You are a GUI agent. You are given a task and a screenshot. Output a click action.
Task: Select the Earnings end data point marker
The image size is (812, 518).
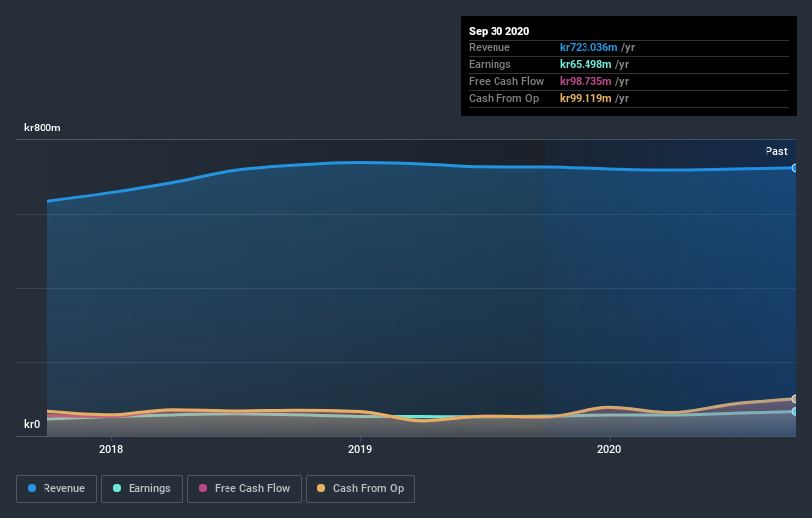pyautogui.click(x=794, y=412)
